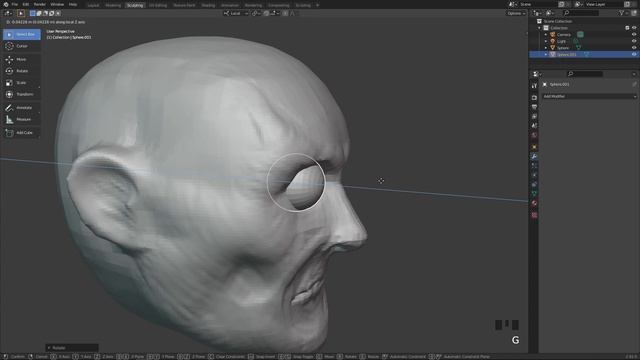Open the View Layer properties tab
The height and width of the screenshot is (360, 640).
tap(534, 117)
